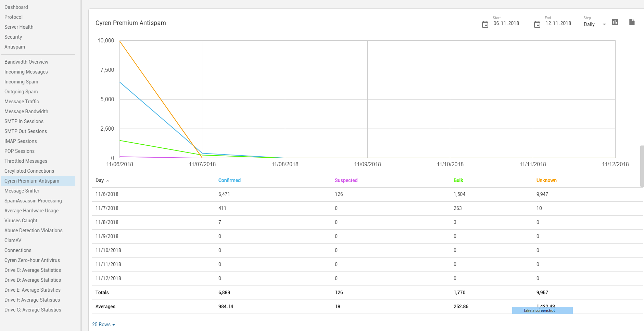Click the Suspected column header

(346, 180)
